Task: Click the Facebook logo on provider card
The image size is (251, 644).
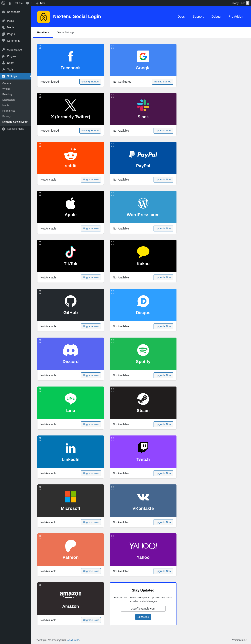Action: pos(71,56)
